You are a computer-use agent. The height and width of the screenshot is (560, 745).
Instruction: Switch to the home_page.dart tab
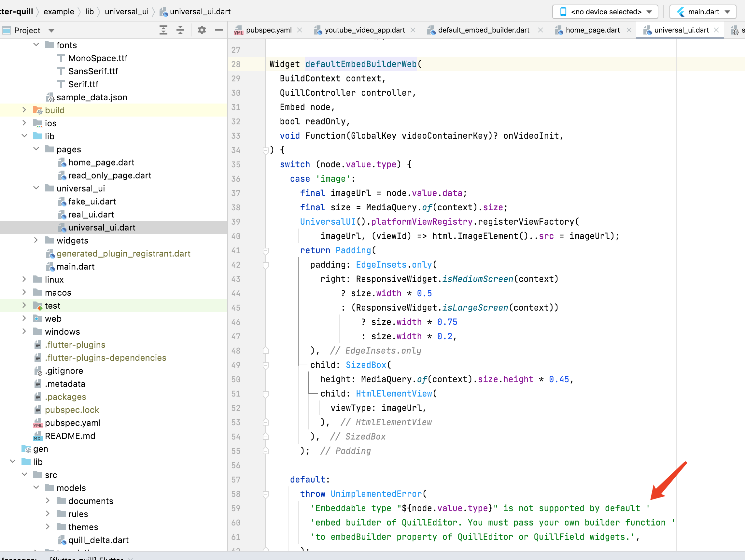(593, 30)
